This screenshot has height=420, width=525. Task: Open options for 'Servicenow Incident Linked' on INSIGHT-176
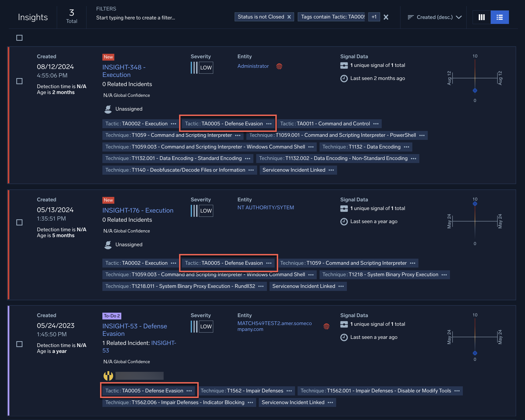341,286
